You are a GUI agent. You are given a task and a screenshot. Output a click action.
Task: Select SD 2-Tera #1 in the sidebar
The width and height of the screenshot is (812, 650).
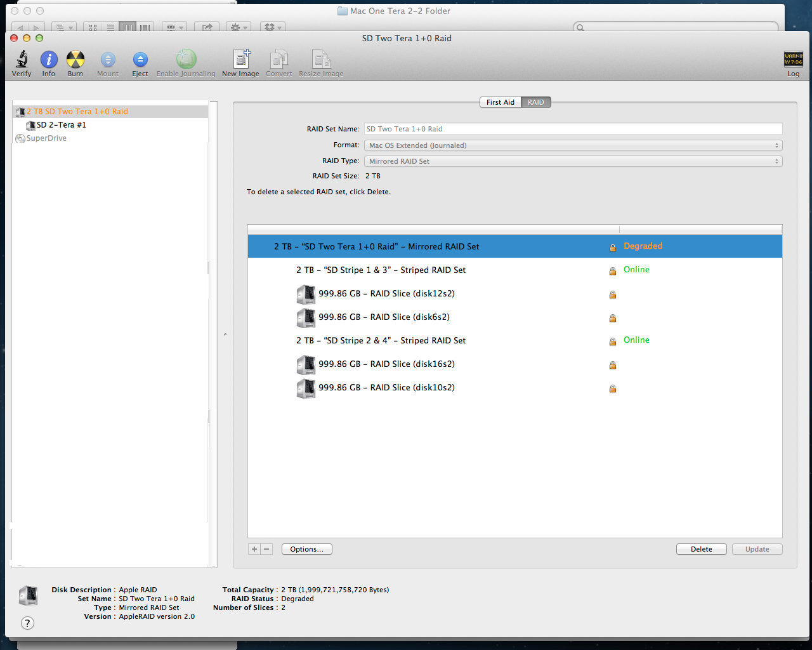59,125
